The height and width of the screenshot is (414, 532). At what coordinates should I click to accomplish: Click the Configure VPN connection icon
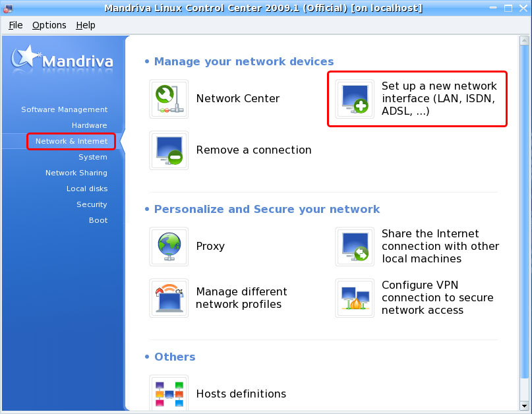tap(355, 298)
